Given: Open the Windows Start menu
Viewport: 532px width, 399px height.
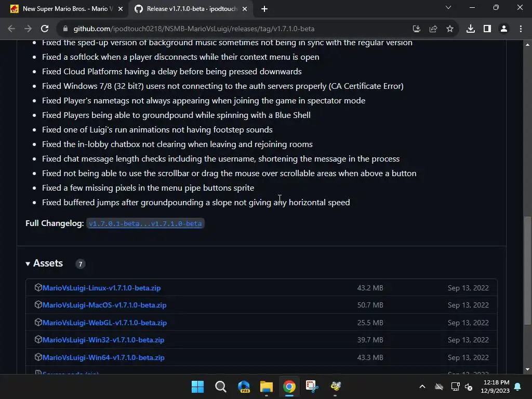Looking at the screenshot, I should pyautogui.click(x=198, y=387).
